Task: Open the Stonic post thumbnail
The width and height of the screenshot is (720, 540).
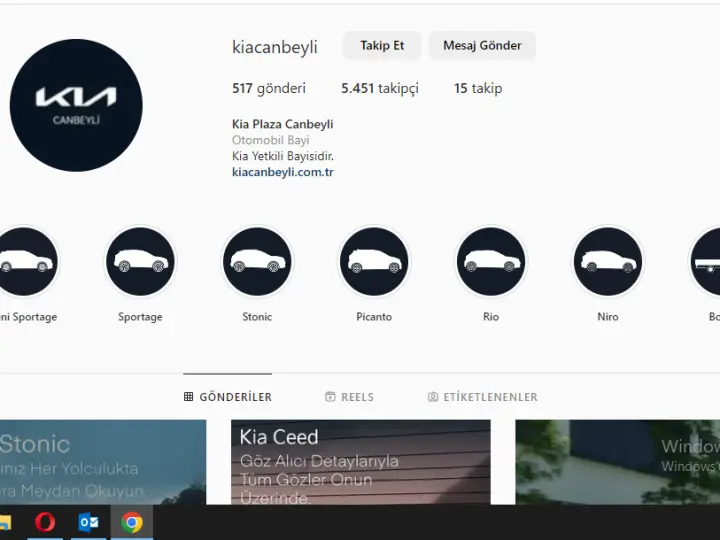Action: coord(100,462)
